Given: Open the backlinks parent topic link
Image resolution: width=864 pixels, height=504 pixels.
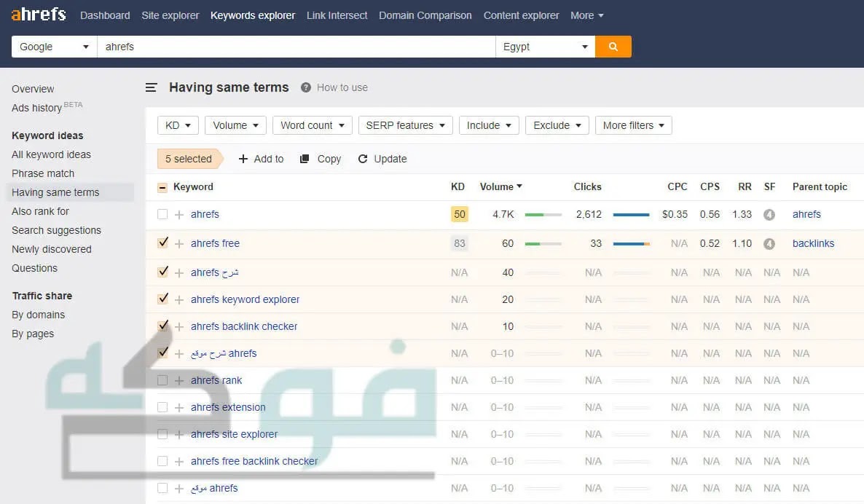Looking at the screenshot, I should tap(813, 243).
